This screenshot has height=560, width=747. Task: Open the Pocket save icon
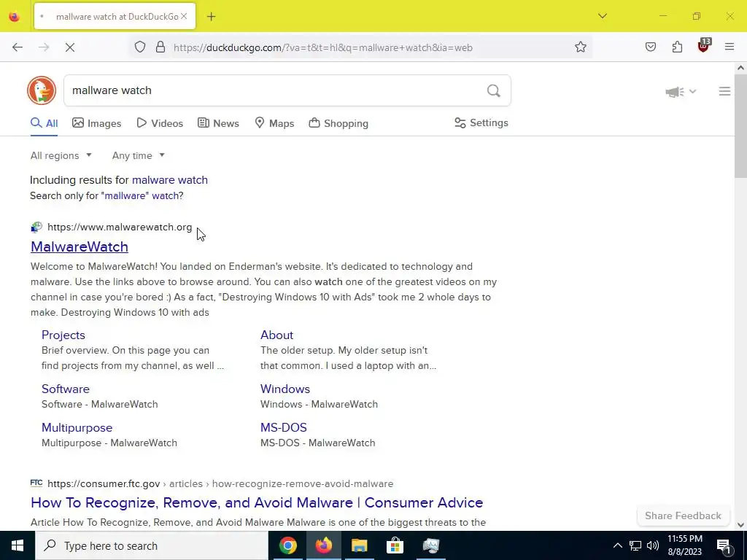click(651, 47)
